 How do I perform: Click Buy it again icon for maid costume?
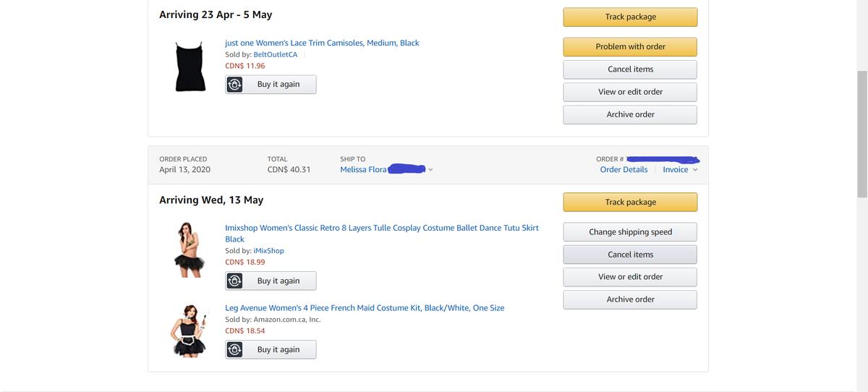234,349
